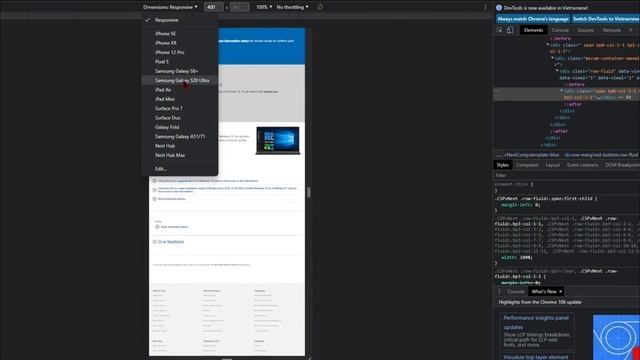Switch to the drawer Console tab
This screenshot has height=360, width=640.
tap(516, 291)
